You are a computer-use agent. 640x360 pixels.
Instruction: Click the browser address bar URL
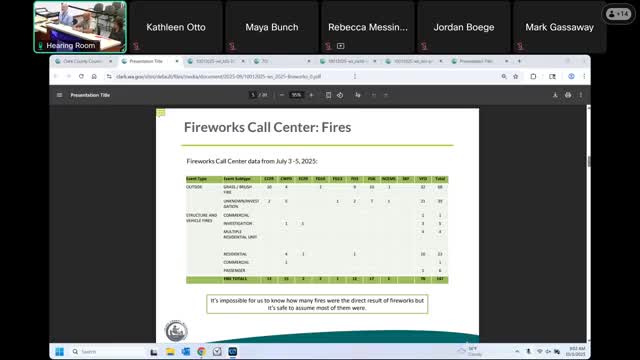(x=218, y=76)
